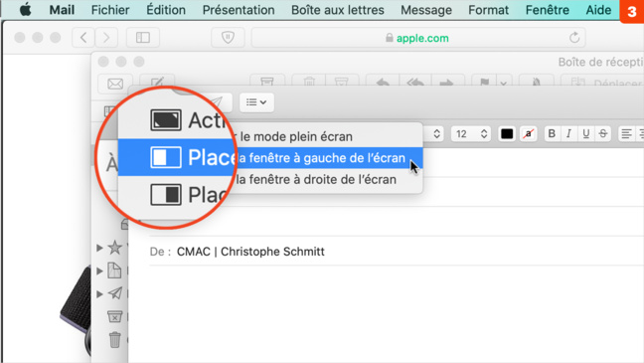The width and height of the screenshot is (644, 363).
Task: Open the Fichier menu
Action: click(x=110, y=10)
